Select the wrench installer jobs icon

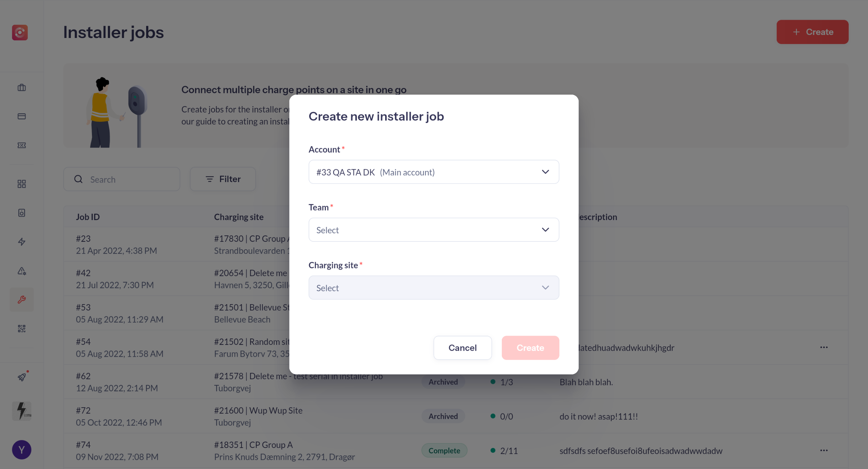22,299
